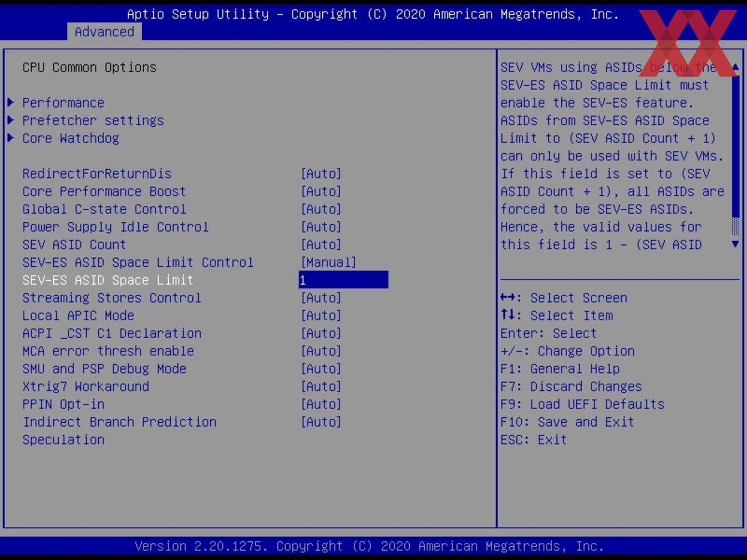This screenshot has width=747, height=560.
Task: Click Enter: Select hint
Action: click(x=548, y=333)
